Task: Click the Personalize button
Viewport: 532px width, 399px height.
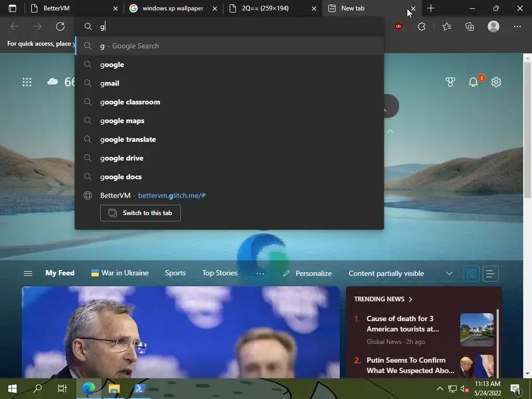Action: click(x=308, y=273)
